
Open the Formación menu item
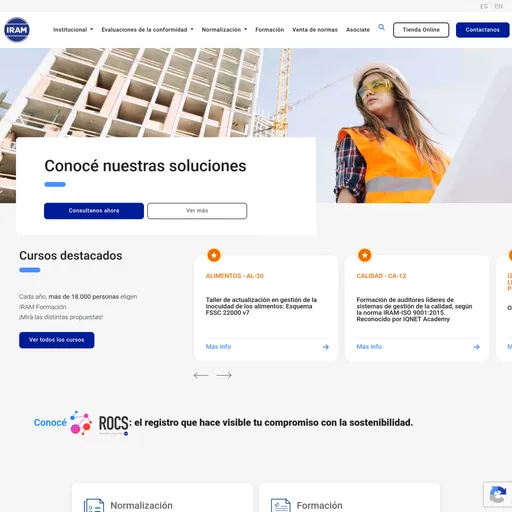(x=270, y=30)
